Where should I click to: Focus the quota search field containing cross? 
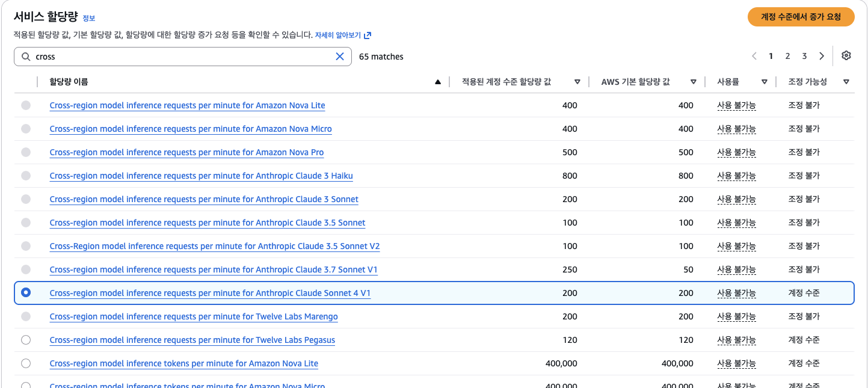(x=183, y=57)
